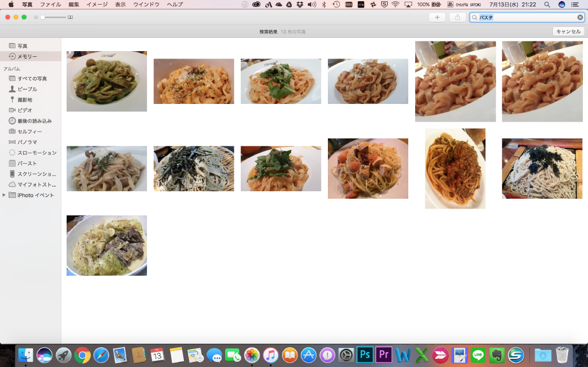Open the スローモーション album
This screenshot has height=367, width=588.
pos(32,152)
